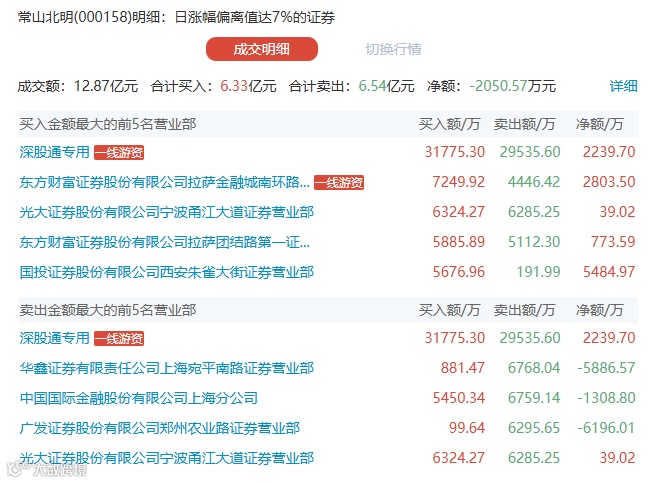The width and height of the screenshot is (655, 483).
Task: Open 深股通专用 in the top buyers list
Action: point(55,152)
